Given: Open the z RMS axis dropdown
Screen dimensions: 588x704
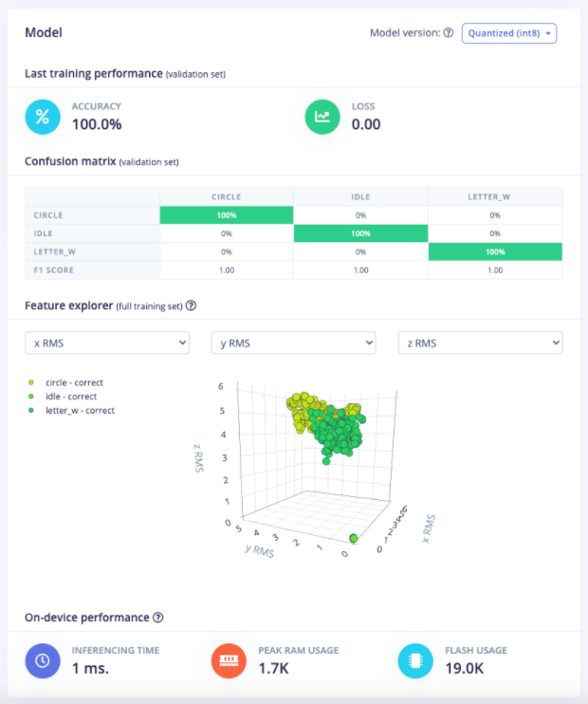Looking at the screenshot, I should click(x=480, y=343).
